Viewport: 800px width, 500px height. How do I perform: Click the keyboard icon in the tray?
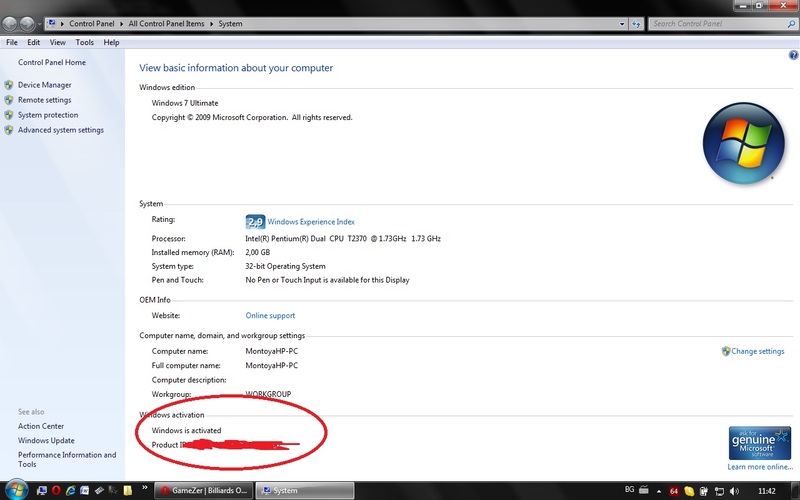[643, 490]
